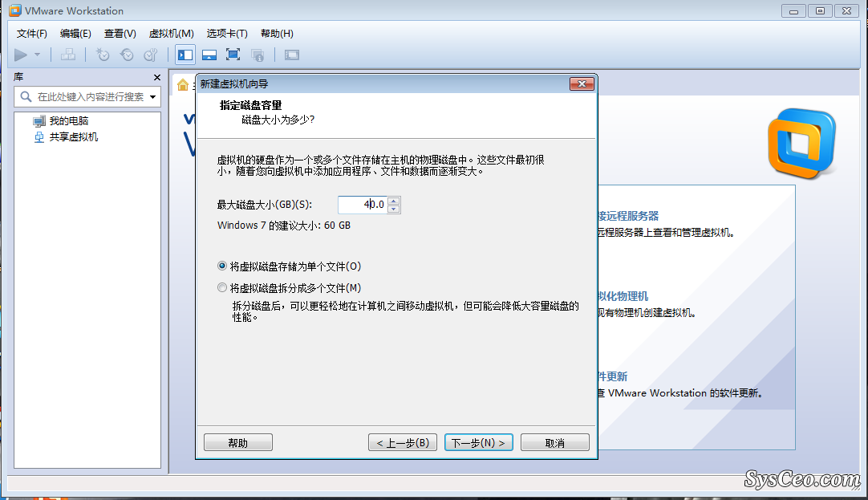868x500 pixels.
Task: Close the 库 library panel
Action: (x=157, y=78)
